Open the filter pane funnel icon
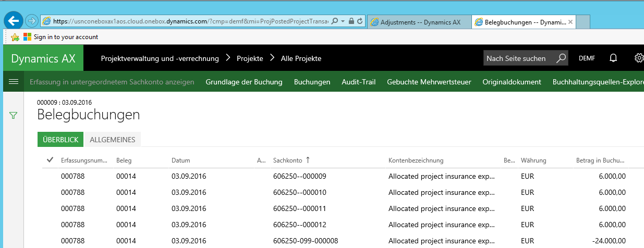The width and height of the screenshot is (644, 248). click(14, 115)
